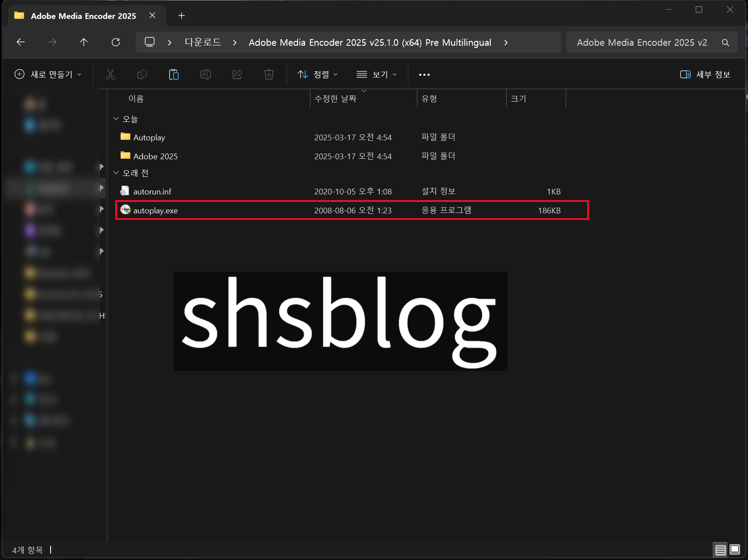Click the Autoplay folder name
This screenshot has height=560, width=748.
tap(149, 138)
